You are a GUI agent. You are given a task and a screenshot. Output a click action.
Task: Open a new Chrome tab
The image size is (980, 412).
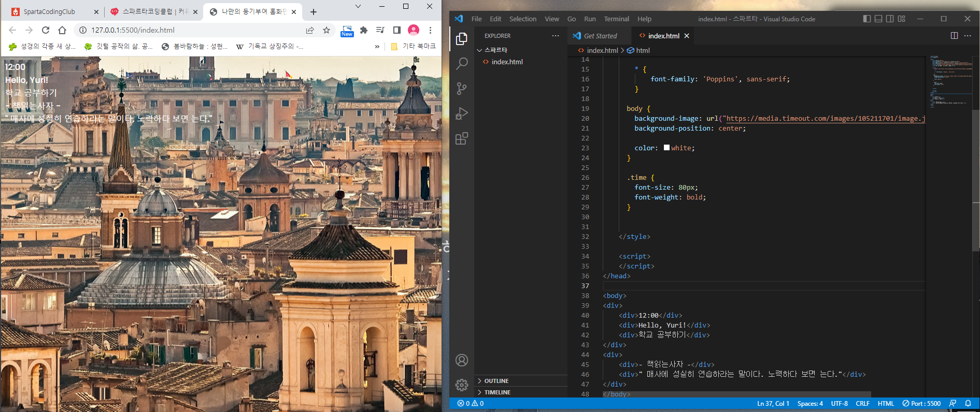pyautogui.click(x=314, y=11)
